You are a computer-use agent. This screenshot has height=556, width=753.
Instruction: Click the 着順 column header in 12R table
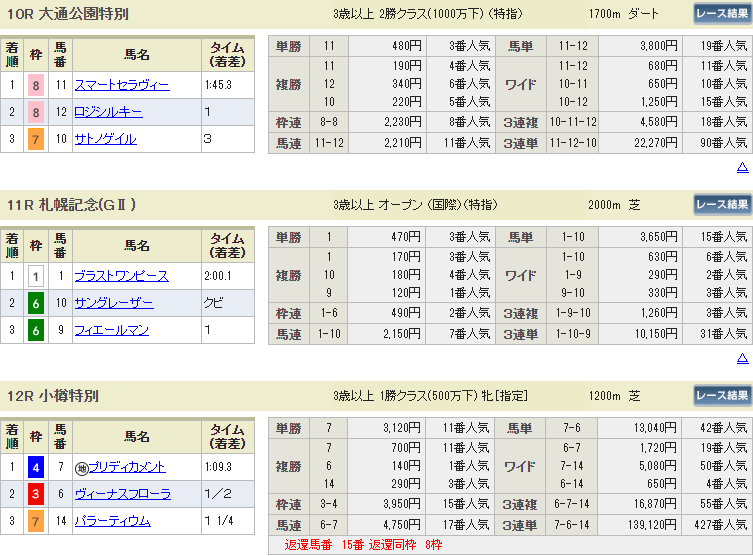point(12,436)
